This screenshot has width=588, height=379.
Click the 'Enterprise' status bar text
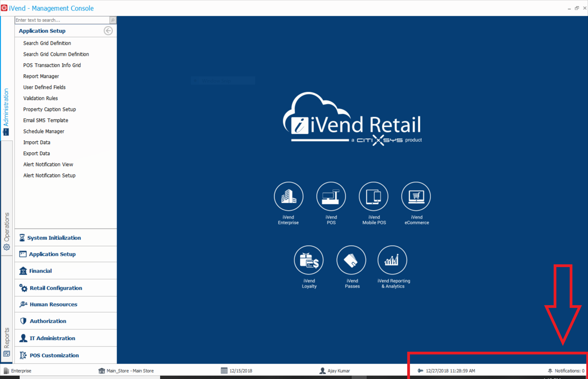click(x=21, y=371)
